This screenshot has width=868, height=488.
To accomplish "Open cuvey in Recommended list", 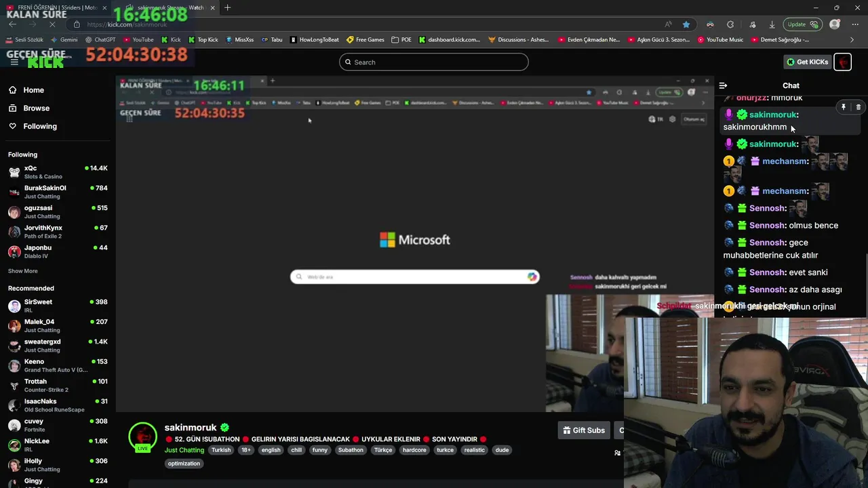I will coord(58,425).
